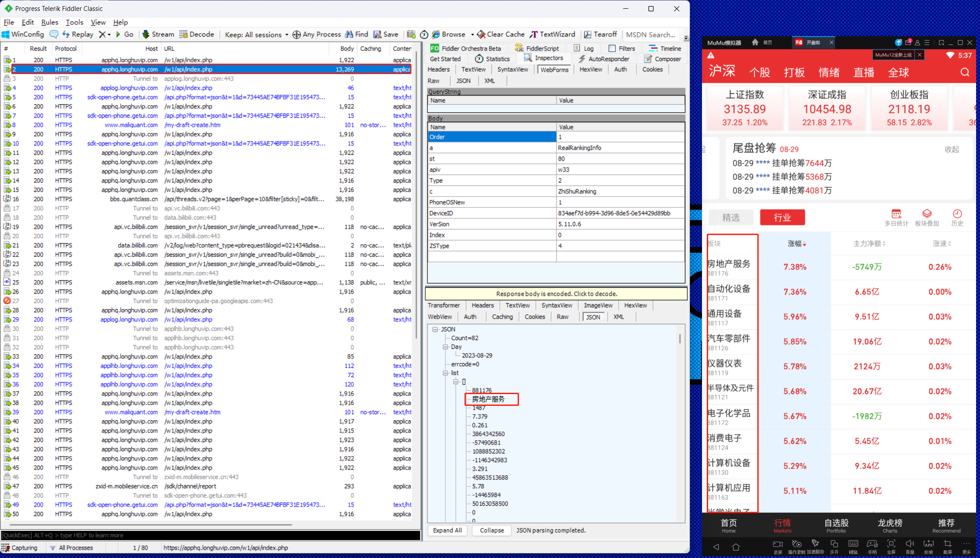Screen dimensions: 980x558
Task: Select the 房地产服务 JSON tree value
Action: coord(488,399)
